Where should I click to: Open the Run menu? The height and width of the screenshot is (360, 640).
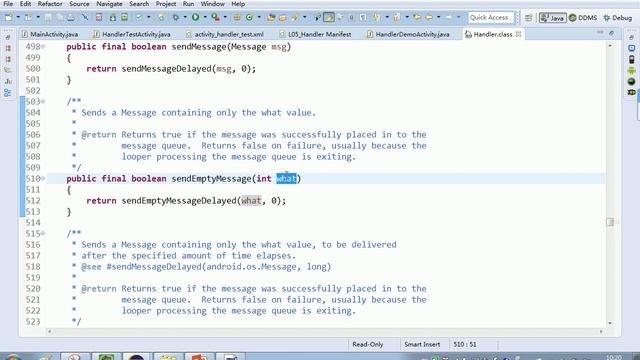click(x=188, y=4)
